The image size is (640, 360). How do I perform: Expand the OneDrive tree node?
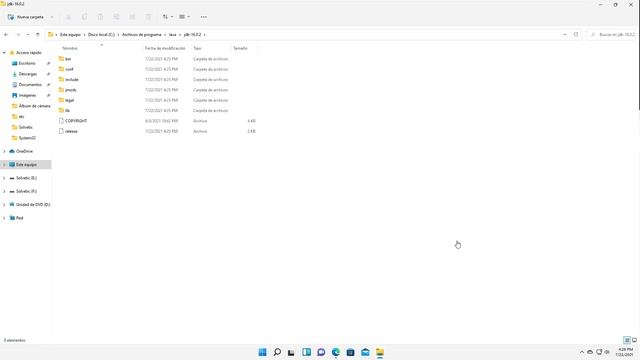coord(4,151)
